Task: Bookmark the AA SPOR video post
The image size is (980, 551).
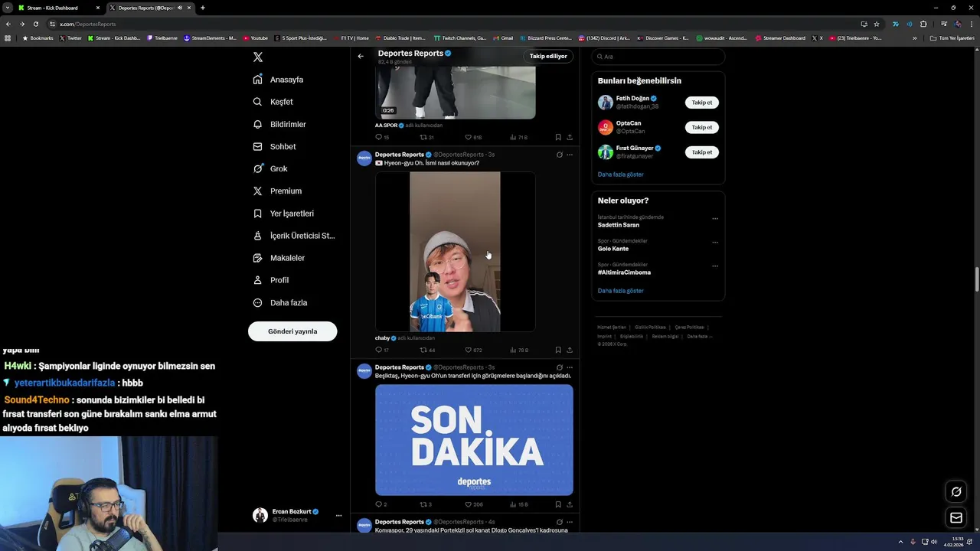Action: click(x=558, y=137)
